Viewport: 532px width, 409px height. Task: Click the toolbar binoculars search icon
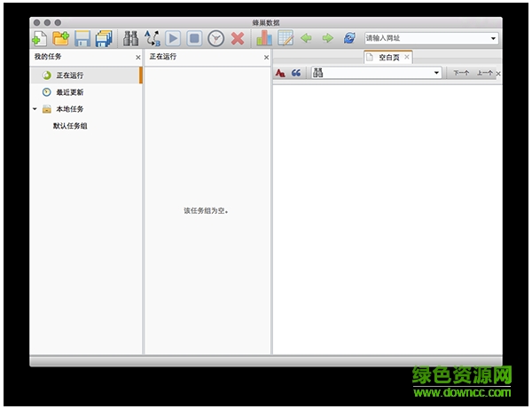[130, 38]
